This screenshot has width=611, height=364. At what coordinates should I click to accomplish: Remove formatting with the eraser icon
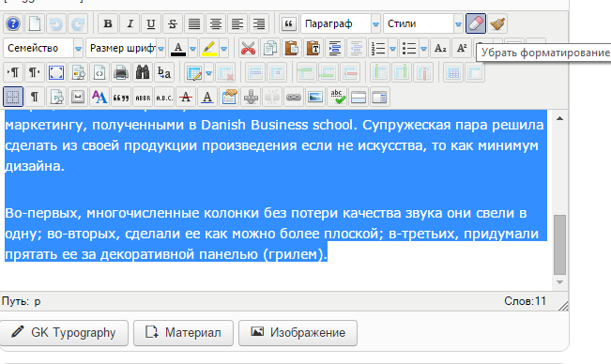[x=476, y=23]
